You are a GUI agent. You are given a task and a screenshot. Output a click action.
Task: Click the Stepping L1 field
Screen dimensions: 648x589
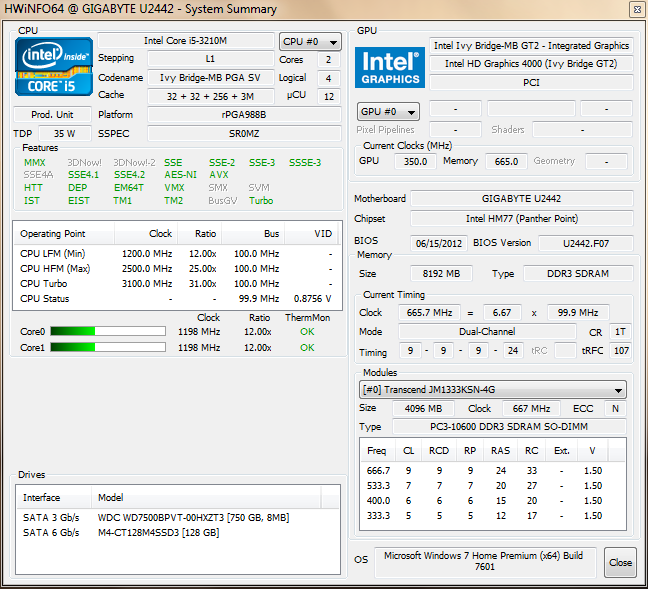[x=210, y=59]
